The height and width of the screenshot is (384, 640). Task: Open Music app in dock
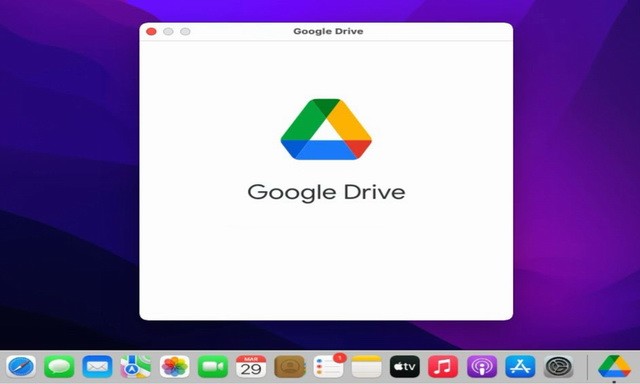pyautogui.click(x=443, y=366)
